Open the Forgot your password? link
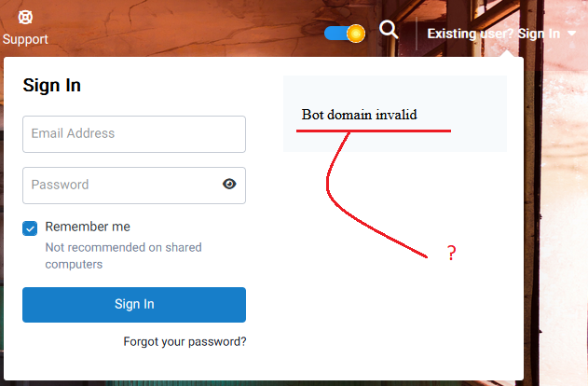This screenshot has height=386, width=588. pyautogui.click(x=185, y=341)
